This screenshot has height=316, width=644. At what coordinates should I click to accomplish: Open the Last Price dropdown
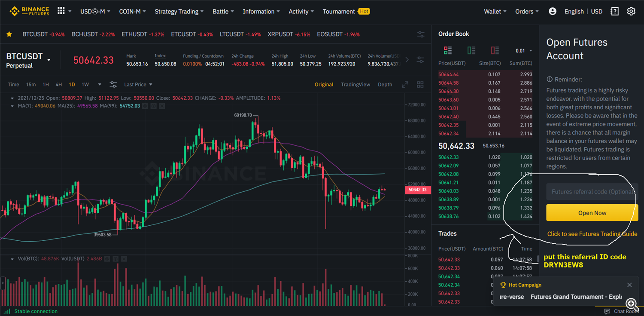pos(138,85)
